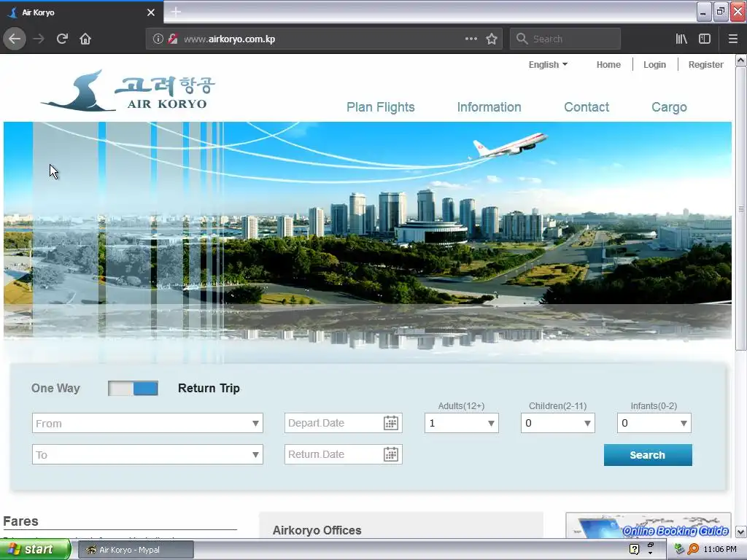The image size is (747, 560).
Task: Open the browser hamburger menu
Action: (732, 39)
